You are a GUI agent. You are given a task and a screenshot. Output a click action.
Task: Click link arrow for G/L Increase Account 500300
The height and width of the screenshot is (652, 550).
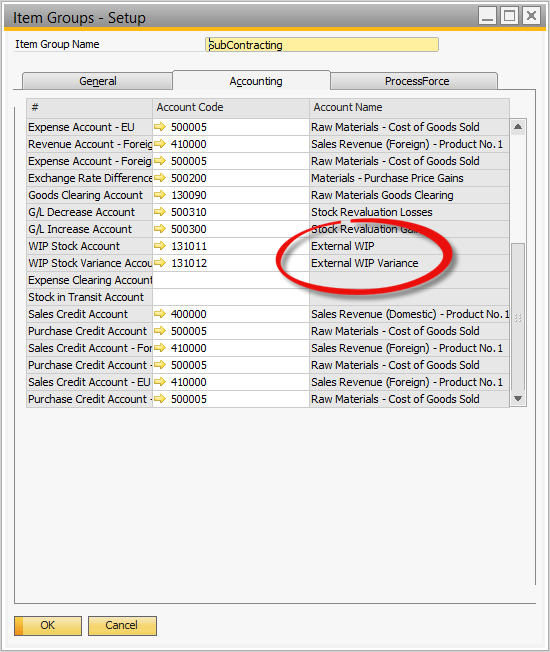click(x=160, y=229)
